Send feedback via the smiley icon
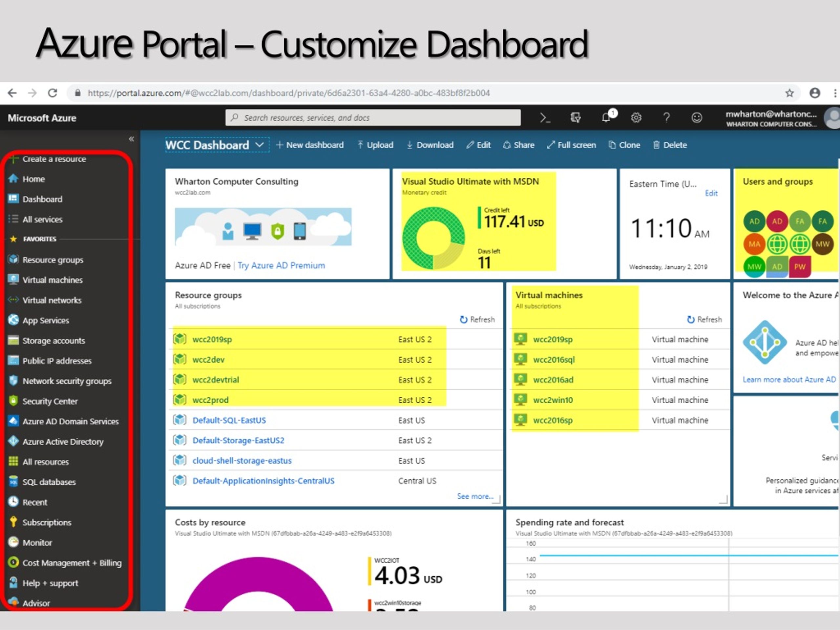The height and width of the screenshot is (630, 840). (697, 118)
